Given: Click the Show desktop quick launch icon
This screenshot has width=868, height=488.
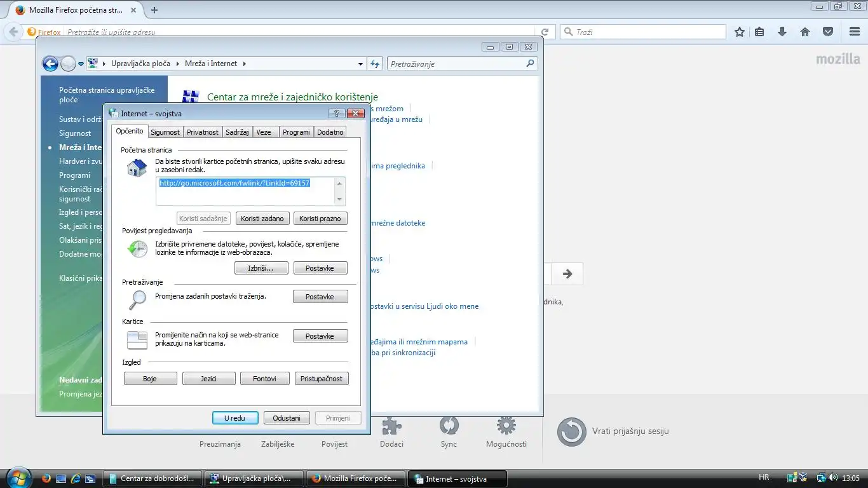Looking at the screenshot, I should click(x=61, y=478).
